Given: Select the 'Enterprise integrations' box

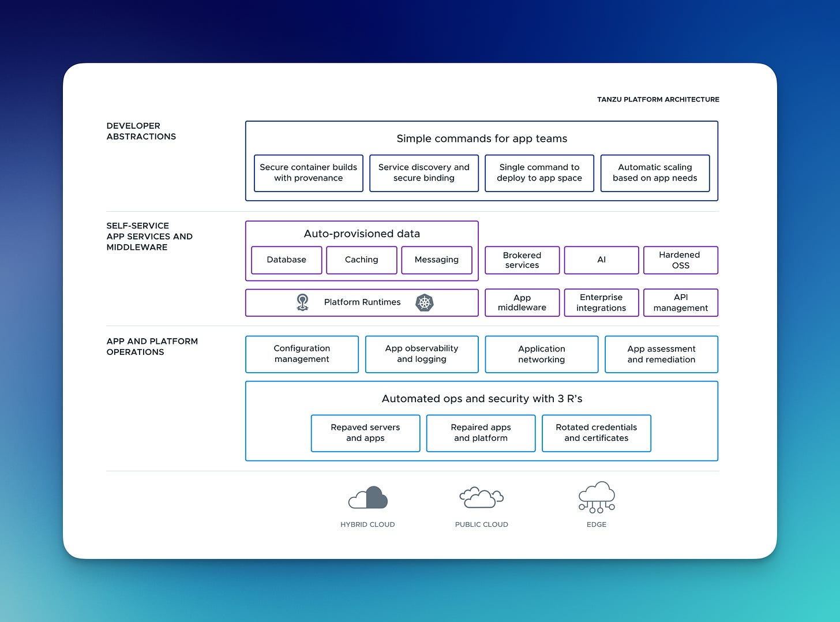Looking at the screenshot, I should [601, 303].
